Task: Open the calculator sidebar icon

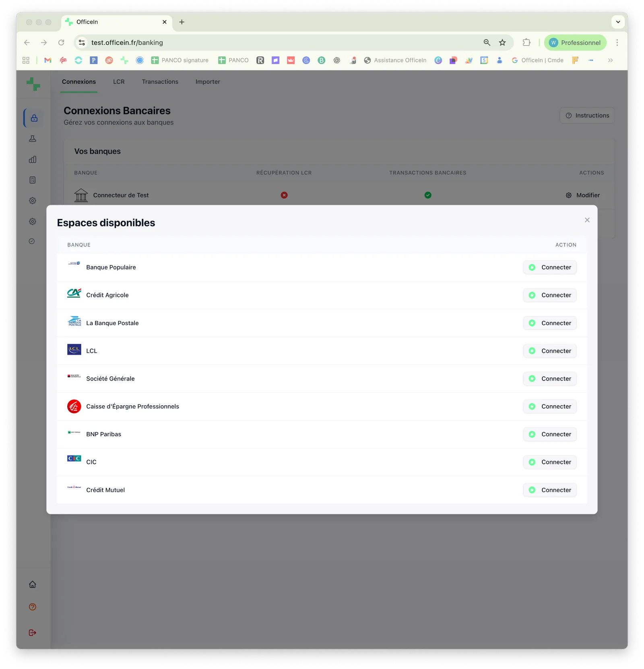Action: pyautogui.click(x=33, y=180)
